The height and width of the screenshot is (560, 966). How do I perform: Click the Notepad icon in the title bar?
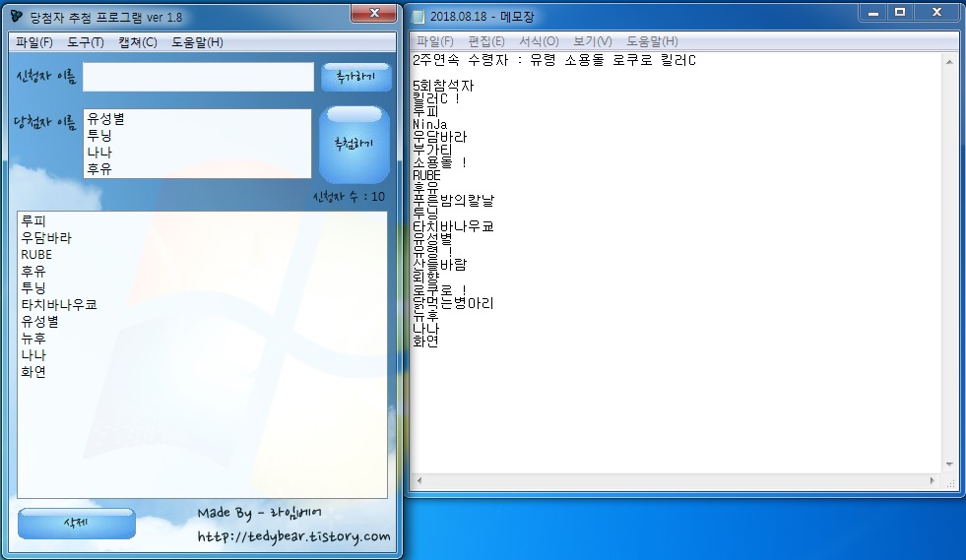[419, 17]
